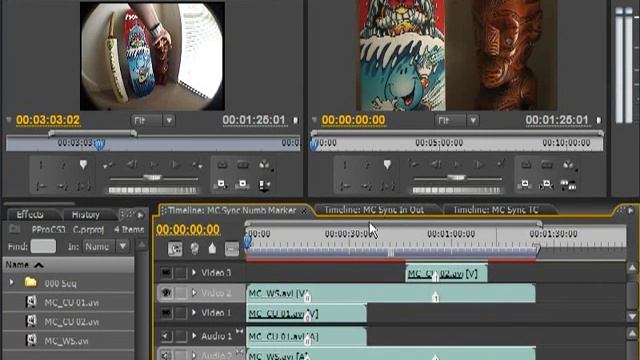The width and height of the screenshot is (640, 360).
Task: Click Insert button in Source monitor
Action: [x=222, y=184]
